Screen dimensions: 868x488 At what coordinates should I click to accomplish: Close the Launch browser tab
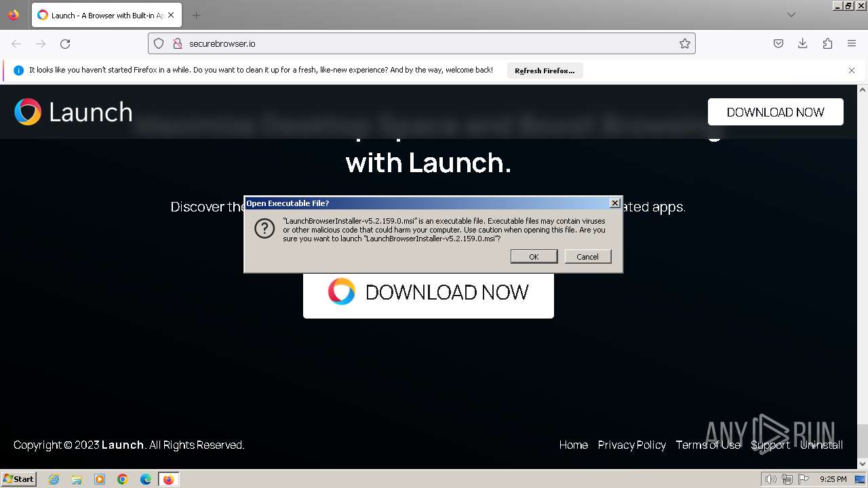click(170, 15)
